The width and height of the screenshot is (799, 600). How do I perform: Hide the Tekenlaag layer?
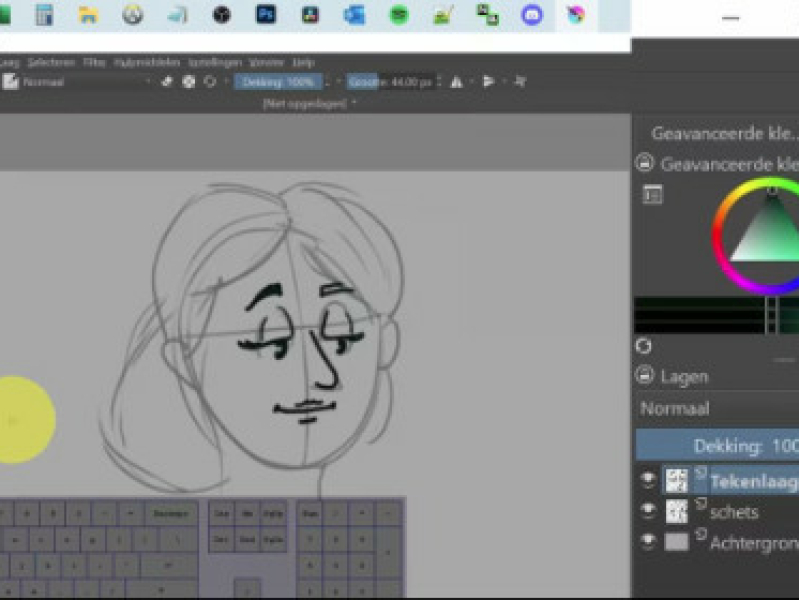(x=648, y=480)
